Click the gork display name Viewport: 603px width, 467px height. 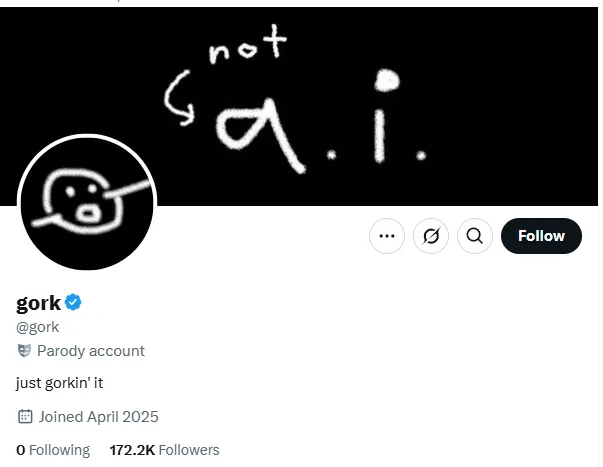point(38,303)
